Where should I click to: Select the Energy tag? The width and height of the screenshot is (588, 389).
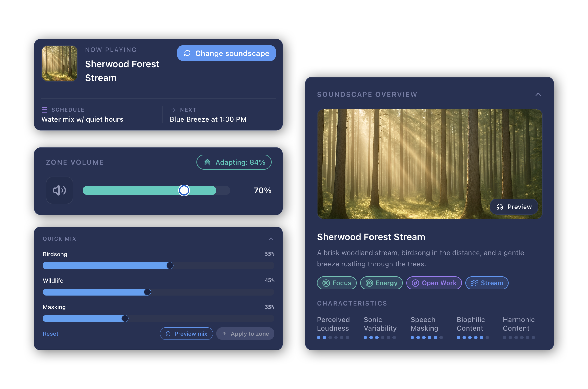click(x=381, y=283)
